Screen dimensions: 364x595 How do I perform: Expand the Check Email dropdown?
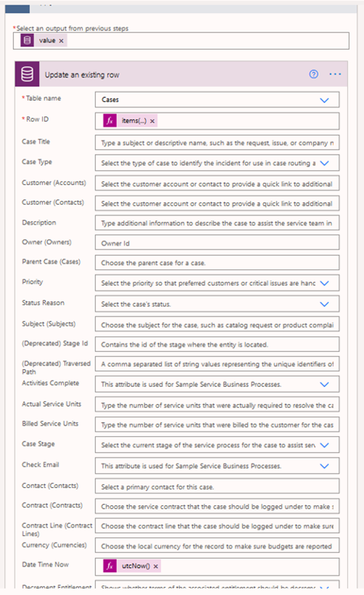click(x=324, y=466)
